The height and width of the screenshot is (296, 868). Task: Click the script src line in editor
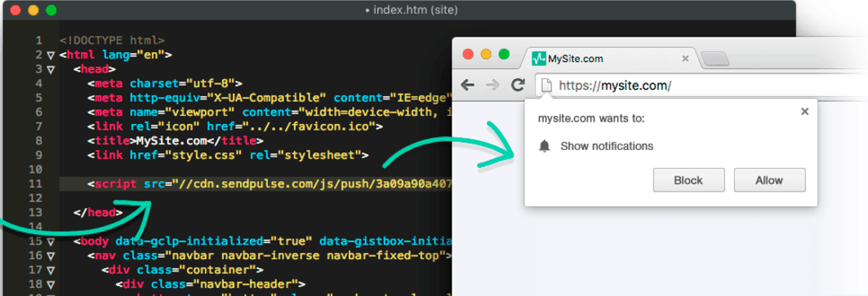256,183
